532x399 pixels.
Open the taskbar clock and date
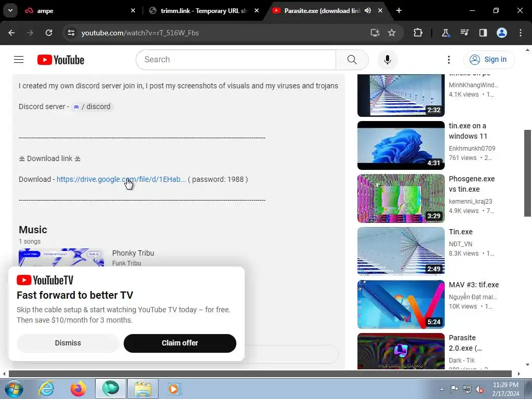pyautogui.click(x=506, y=389)
